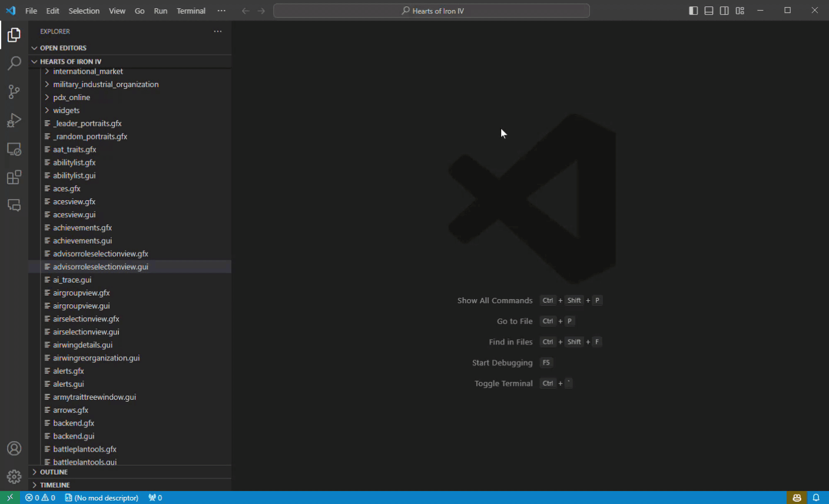Open arrows.gfx file

pyautogui.click(x=130, y=410)
